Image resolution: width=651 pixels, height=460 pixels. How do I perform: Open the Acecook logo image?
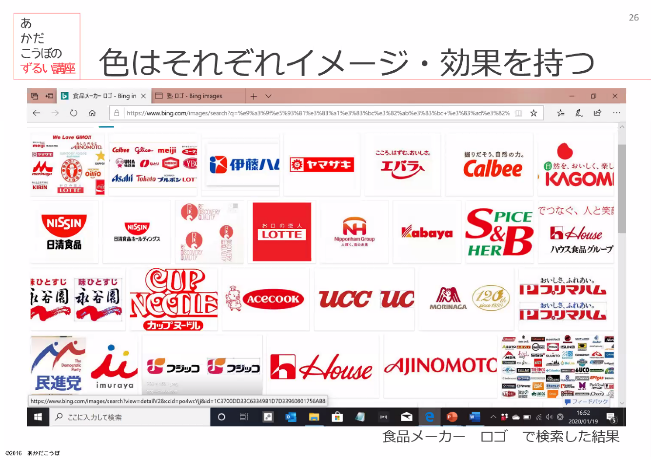click(x=266, y=299)
